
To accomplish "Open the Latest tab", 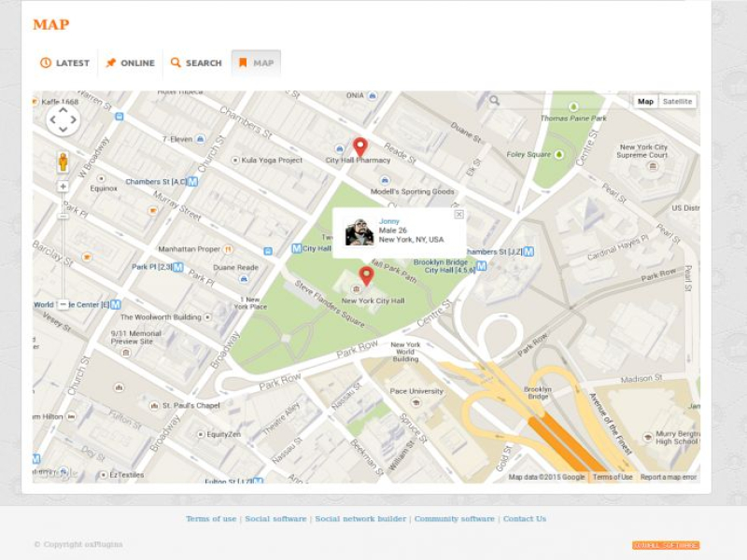I will tap(65, 63).
